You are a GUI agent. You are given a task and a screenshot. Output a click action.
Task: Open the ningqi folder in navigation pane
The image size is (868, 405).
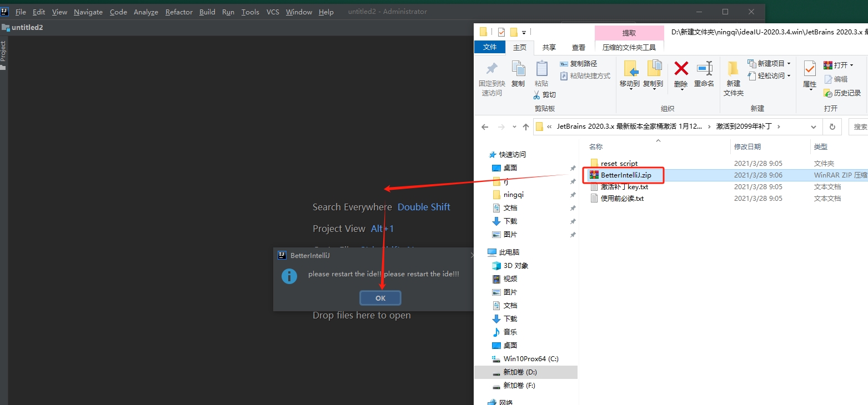(x=514, y=195)
